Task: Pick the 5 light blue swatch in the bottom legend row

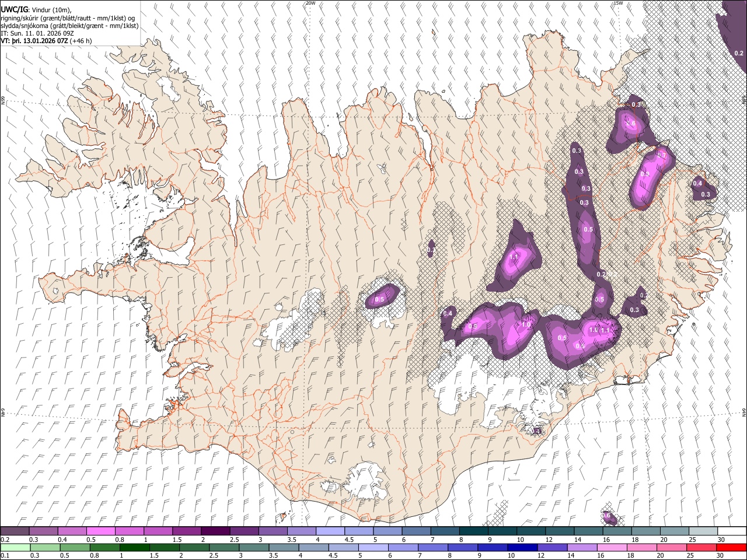Action: point(373,547)
